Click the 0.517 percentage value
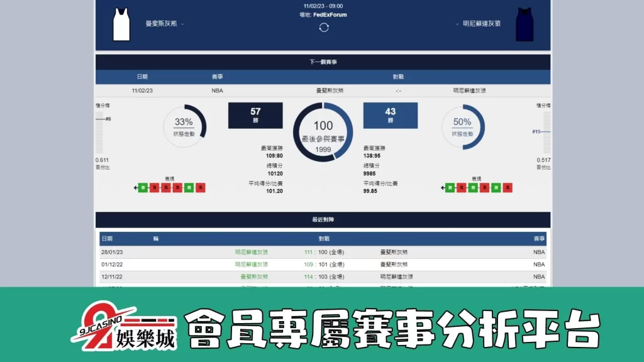Viewport: 644px width, 362px height. click(543, 160)
